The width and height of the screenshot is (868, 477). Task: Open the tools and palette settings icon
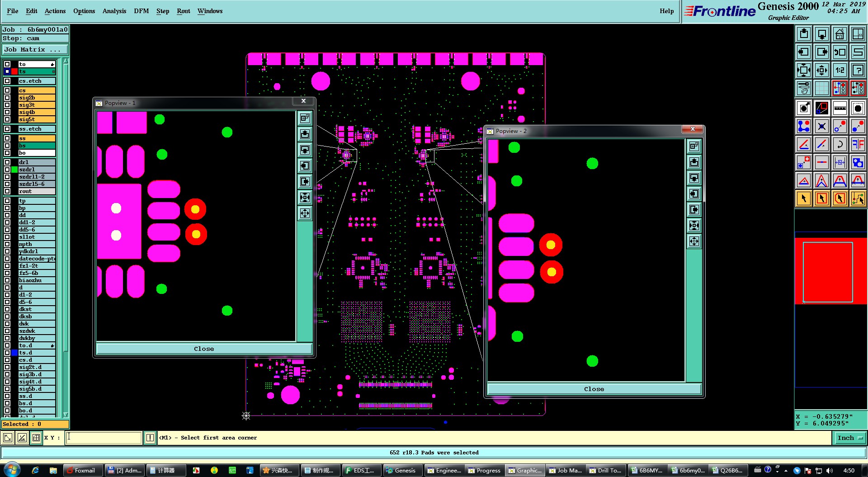(x=804, y=88)
